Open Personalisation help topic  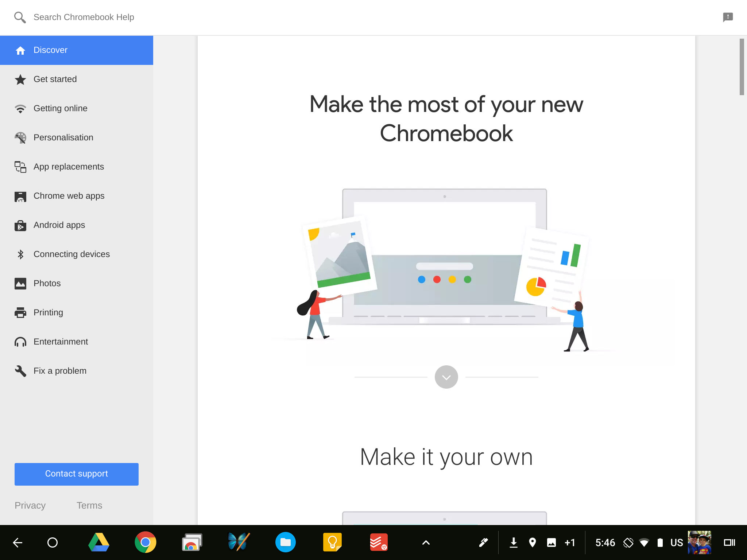77,138
